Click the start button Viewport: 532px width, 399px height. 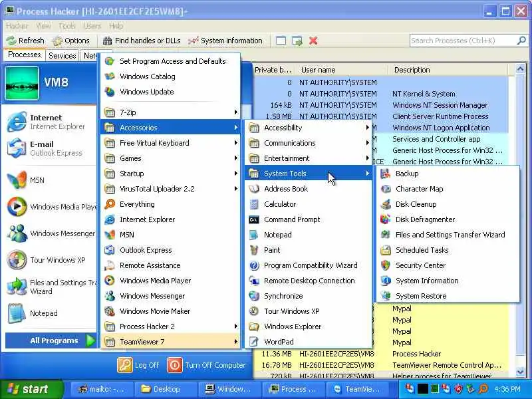coord(31,389)
